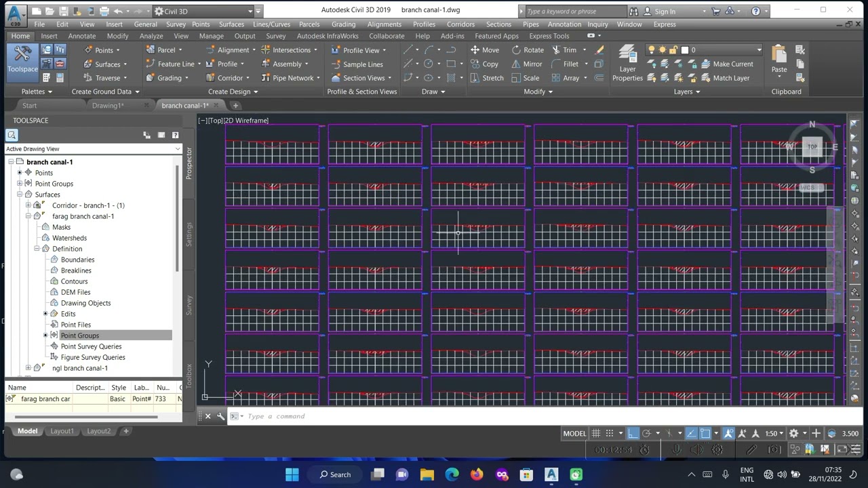The image size is (868, 488).
Task: Pick the Fillet tool
Action: [566, 64]
